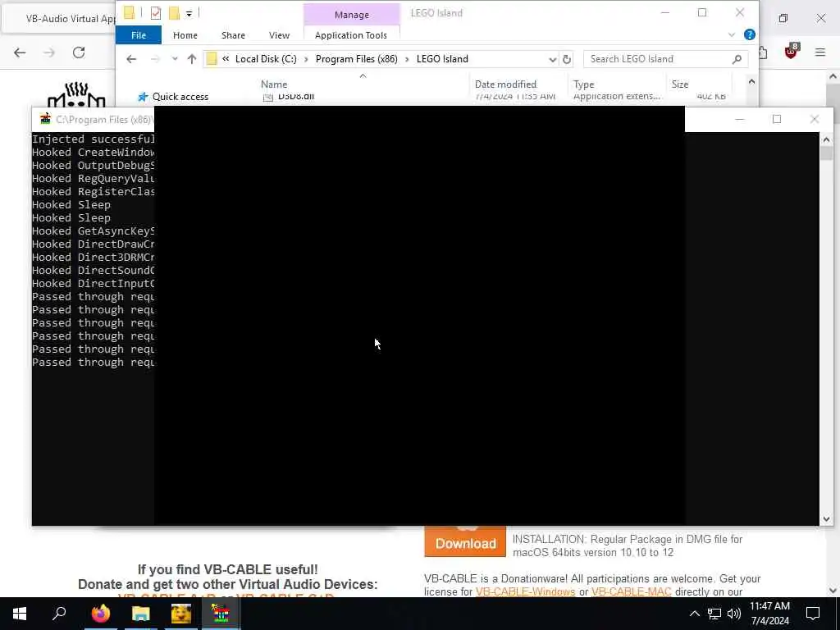
Task: Click Firefox page scrollbar down arrow
Action: point(833,591)
